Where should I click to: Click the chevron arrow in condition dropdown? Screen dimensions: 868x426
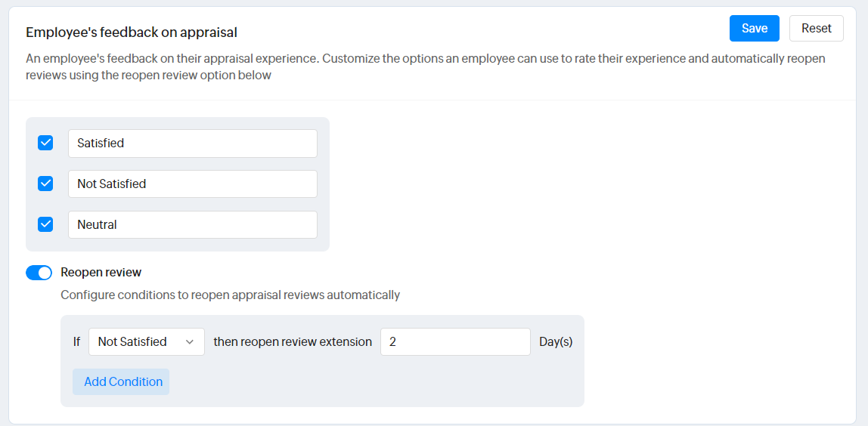[190, 341]
